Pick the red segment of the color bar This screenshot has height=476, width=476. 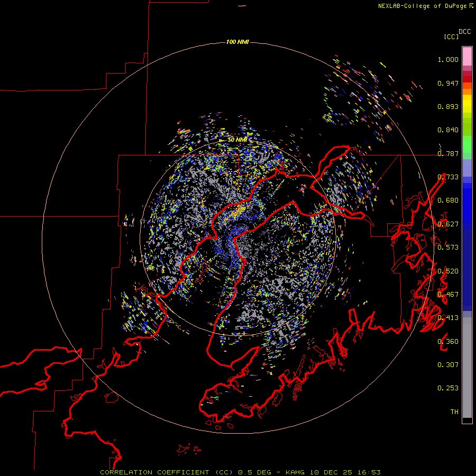coord(467,79)
